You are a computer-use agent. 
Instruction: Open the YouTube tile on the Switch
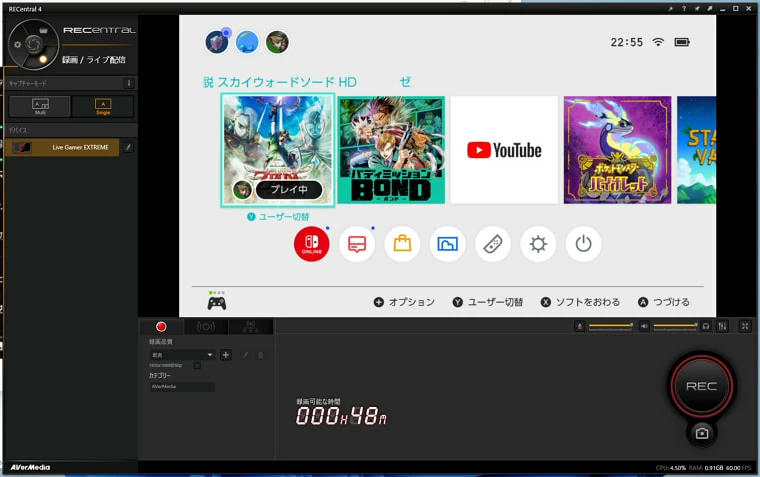(504, 150)
